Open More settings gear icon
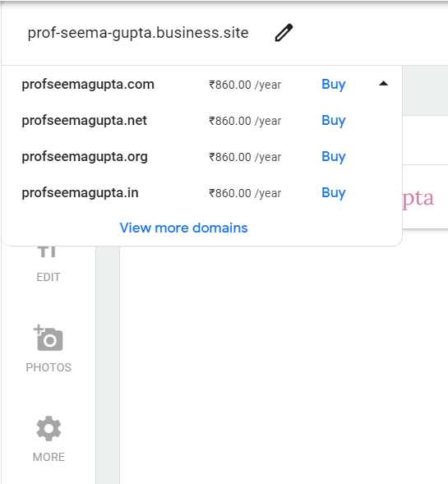 48,428
